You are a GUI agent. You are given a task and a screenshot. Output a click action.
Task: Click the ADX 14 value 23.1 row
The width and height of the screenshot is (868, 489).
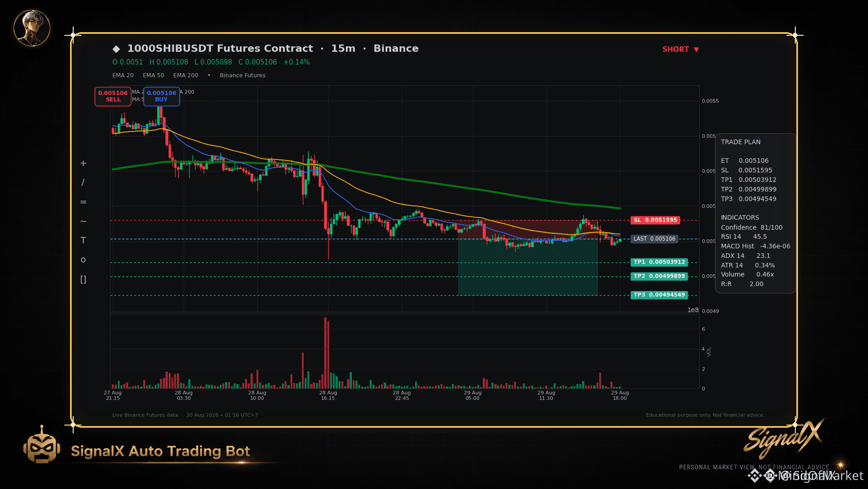coord(745,256)
